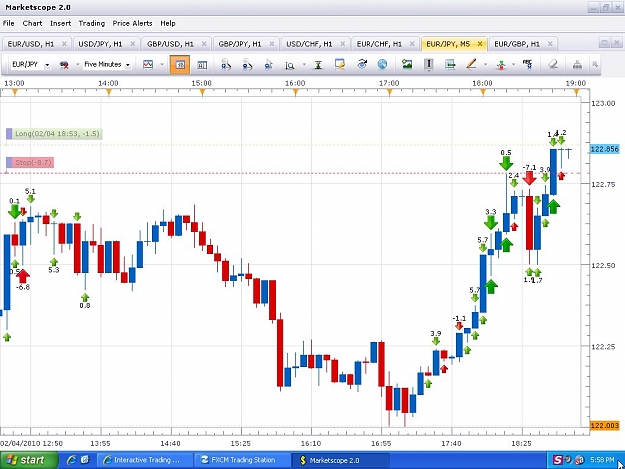625x469 pixels.
Task: Click the zoom magnifier icon
Action: (x=290, y=65)
